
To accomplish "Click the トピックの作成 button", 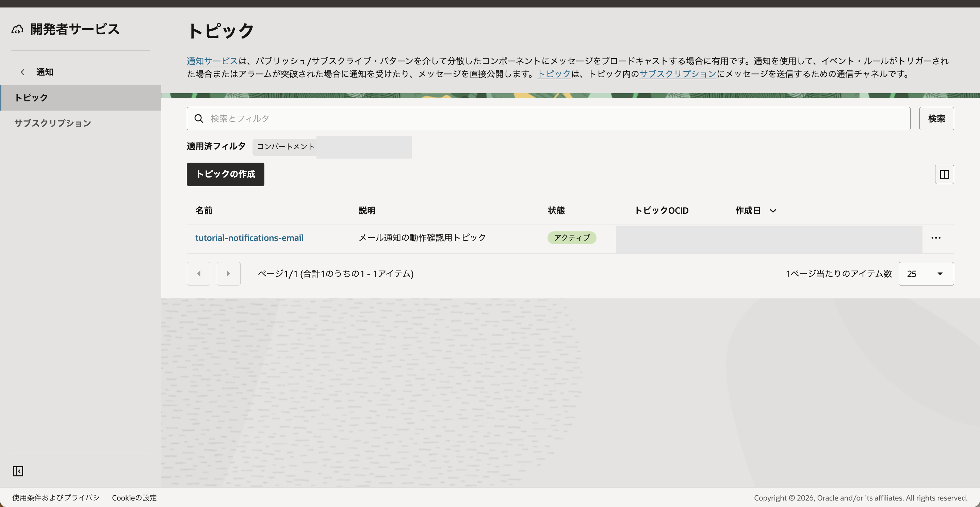I will (225, 174).
